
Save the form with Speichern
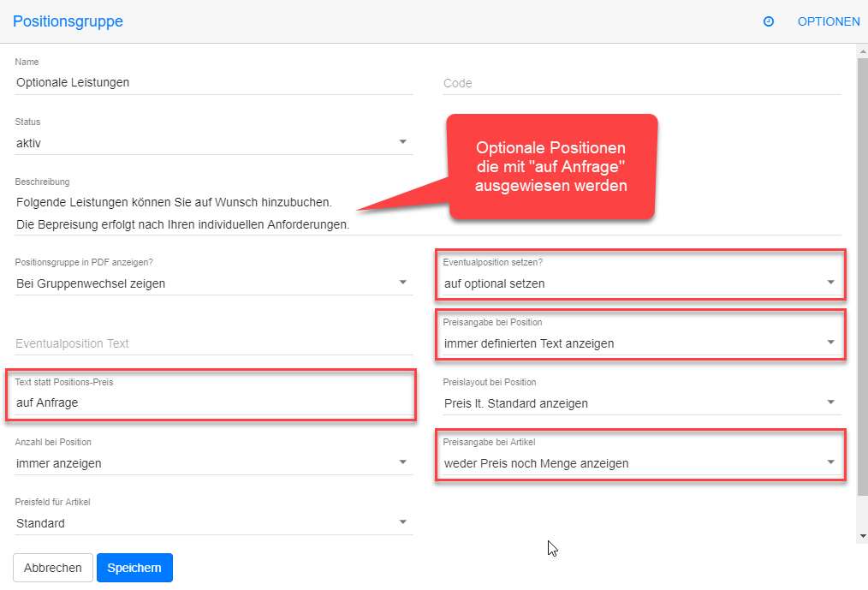134,568
